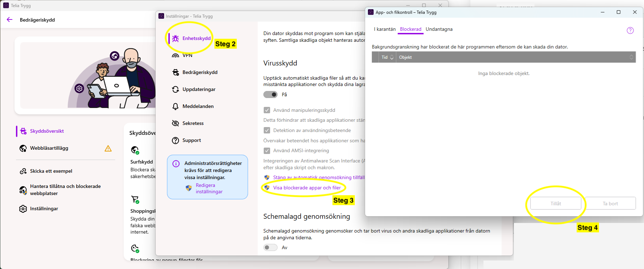Select VPN in the settings sidebar

pyautogui.click(x=187, y=56)
